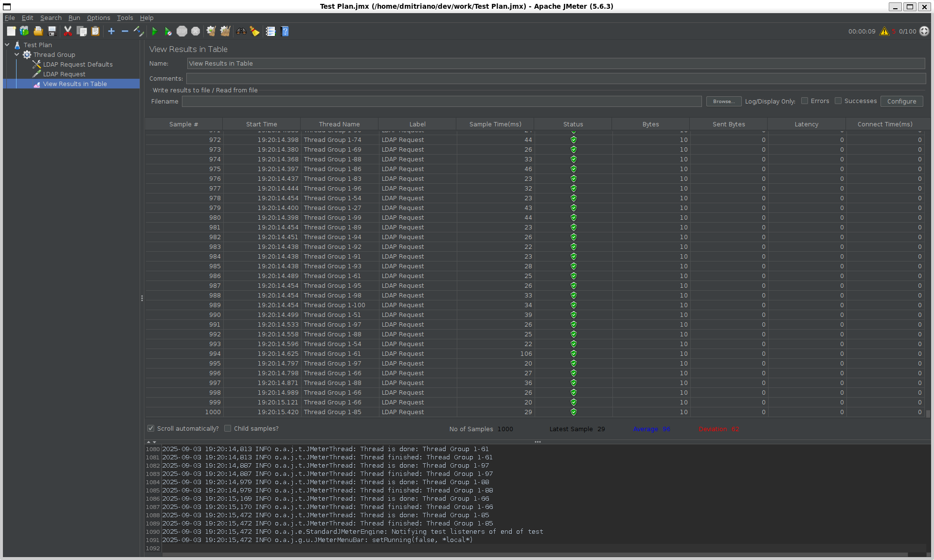Click the round remote engine status icon

pos(924,31)
